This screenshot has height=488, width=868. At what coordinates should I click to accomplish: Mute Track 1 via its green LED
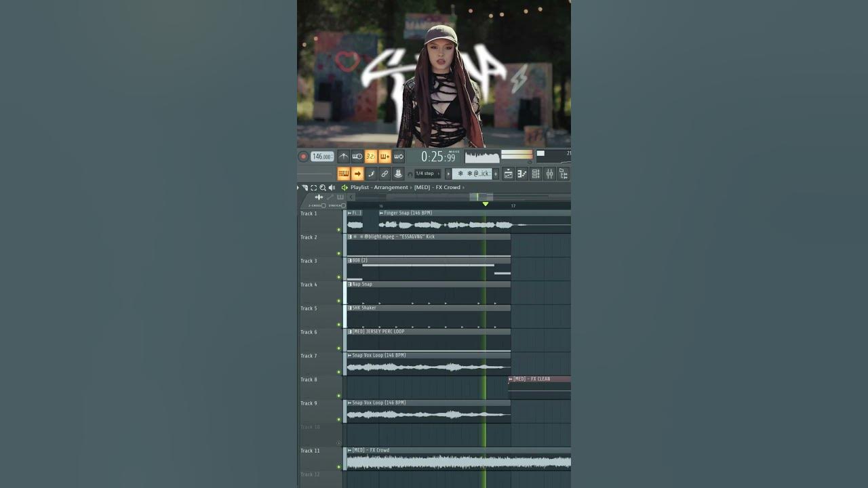point(338,230)
